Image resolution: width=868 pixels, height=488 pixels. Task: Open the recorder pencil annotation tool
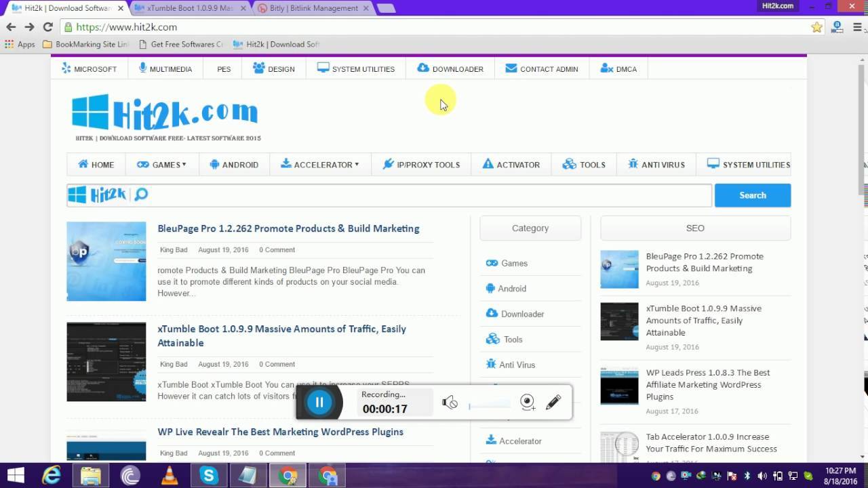553,403
